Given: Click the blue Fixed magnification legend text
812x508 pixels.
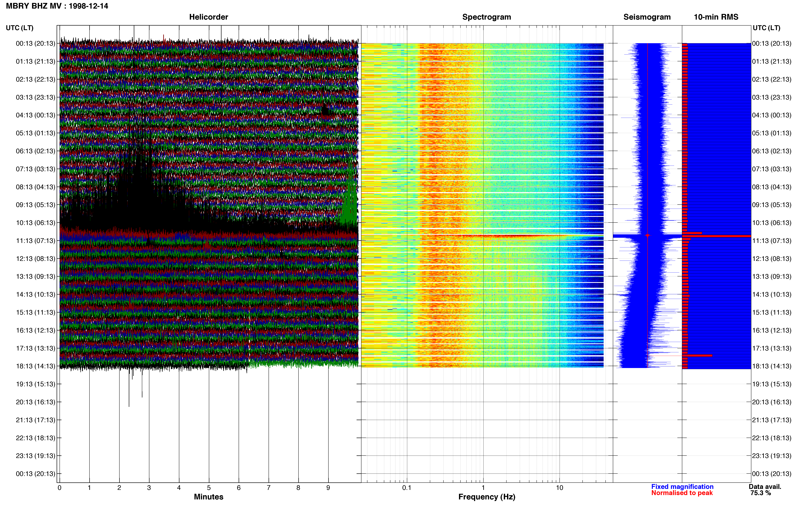Looking at the screenshot, I should 682,486.
